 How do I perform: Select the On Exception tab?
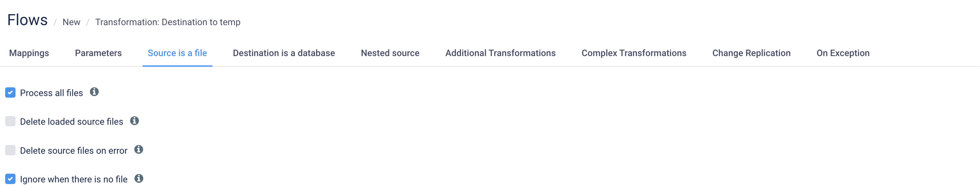pyautogui.click(x=843, y=53)
